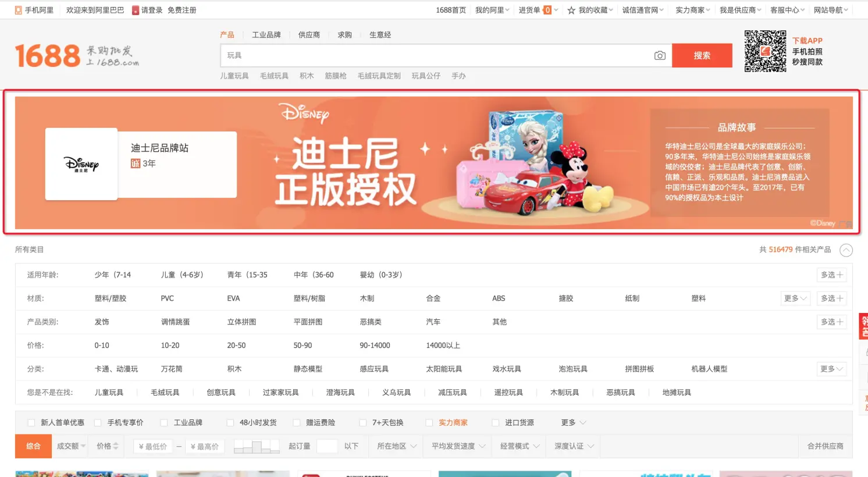Expand the 深度认证 dropdown

pyautogui.click(x=574, y=446)
